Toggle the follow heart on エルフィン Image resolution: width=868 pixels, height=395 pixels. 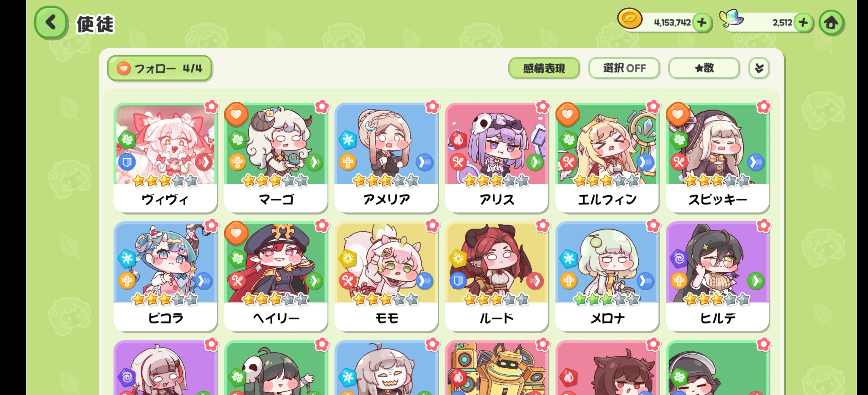(567, 114)
